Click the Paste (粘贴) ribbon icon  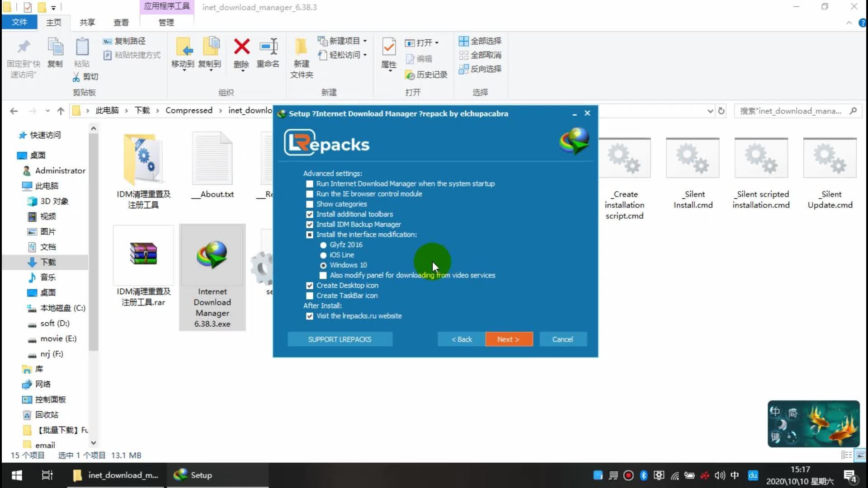(x=82, y=47)
